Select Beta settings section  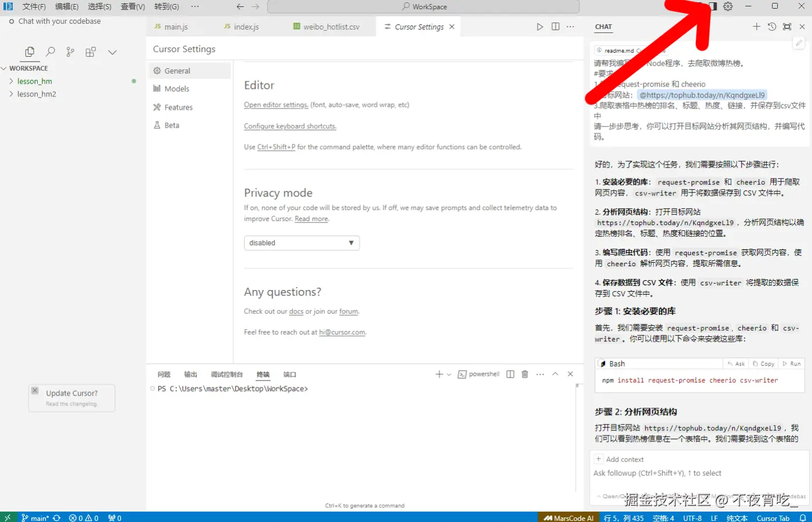point(190,125)
